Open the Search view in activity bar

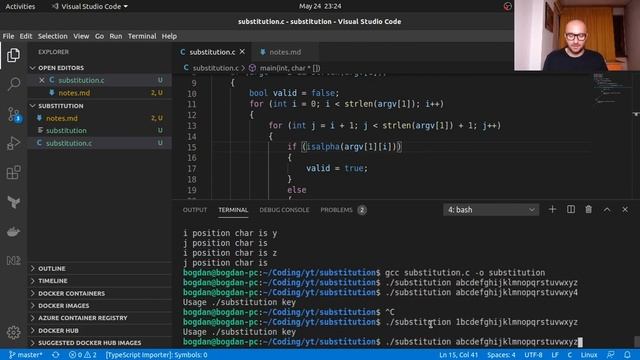pyautogui.click(x=13, y=84)
